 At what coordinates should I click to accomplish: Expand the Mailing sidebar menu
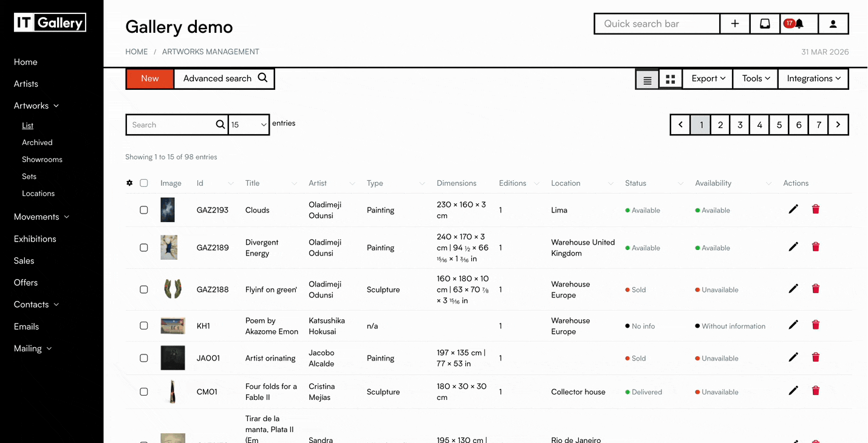(x=33, y=348)
